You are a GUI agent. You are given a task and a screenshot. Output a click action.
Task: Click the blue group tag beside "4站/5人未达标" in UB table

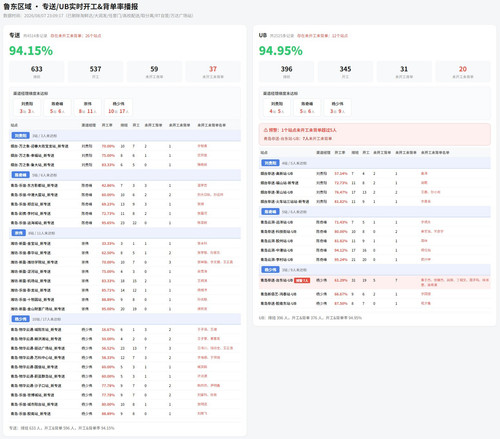(270, 163)
